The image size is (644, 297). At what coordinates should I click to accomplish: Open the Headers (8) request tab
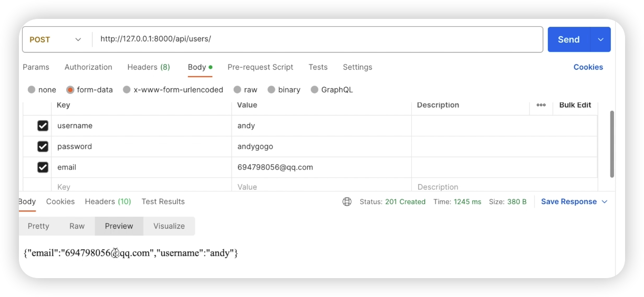tap(149, 67)
